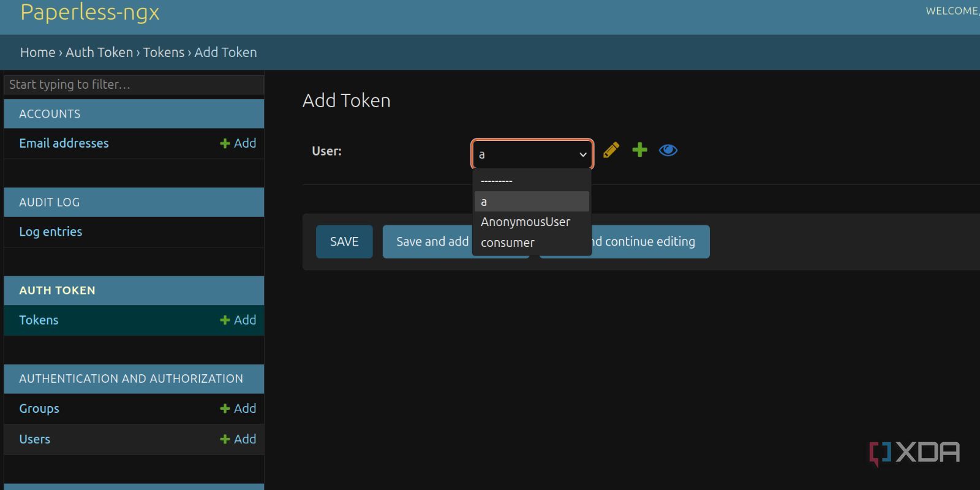View selected user with eye icon
Screen dimensions: 980x490
[x=668, y=150]
